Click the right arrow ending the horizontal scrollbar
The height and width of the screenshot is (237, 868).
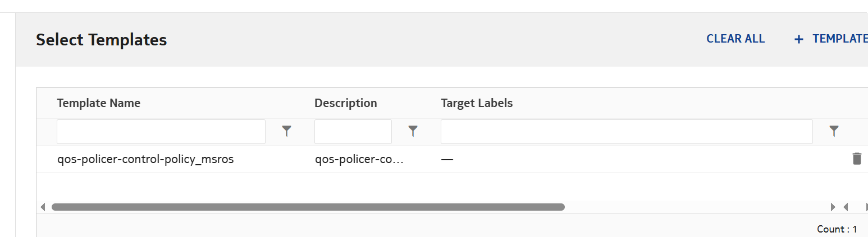pyautogui.click(x=833, y=207)
